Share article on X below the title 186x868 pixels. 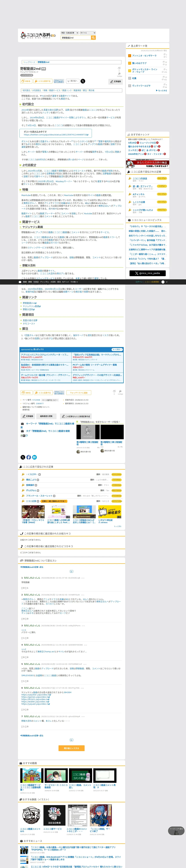[x=83, y=81]
